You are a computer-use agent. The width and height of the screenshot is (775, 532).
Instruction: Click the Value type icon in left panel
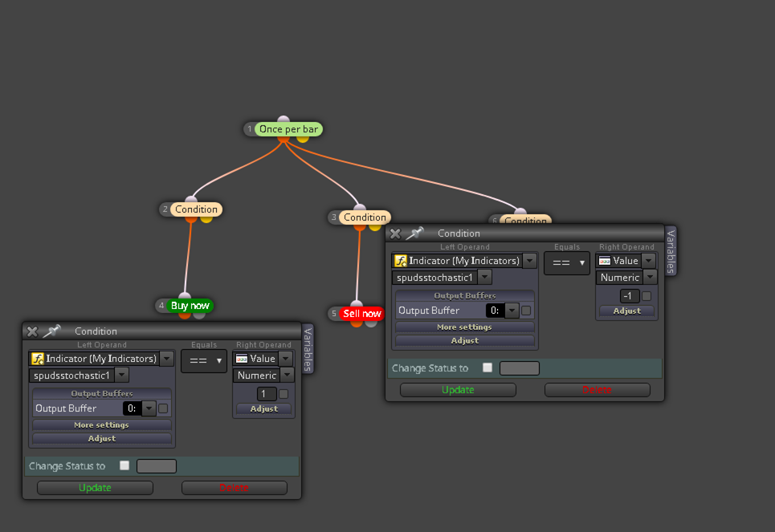tap(242, 359)
